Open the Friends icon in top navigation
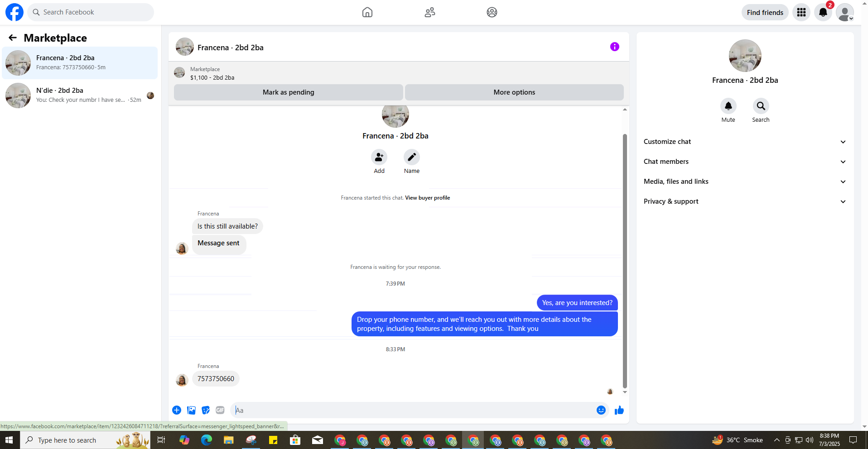 [430, 12]
